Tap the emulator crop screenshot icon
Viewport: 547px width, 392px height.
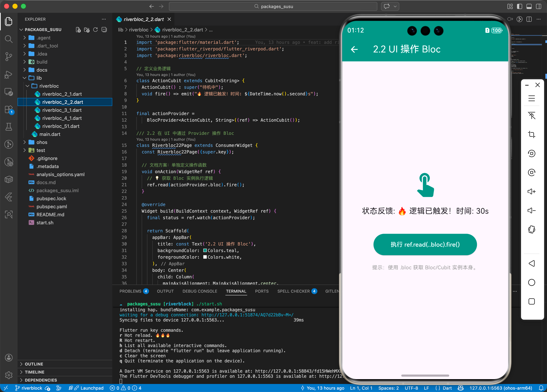[x=531, y=134]
